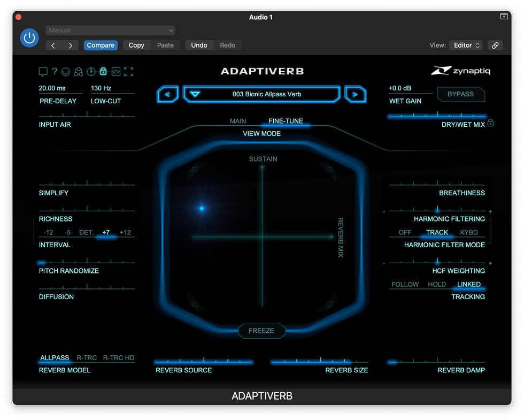The width and height of the screenshot is (524, 420).
Task: Select the -12 interval option
Action: (x=48, y=232)
